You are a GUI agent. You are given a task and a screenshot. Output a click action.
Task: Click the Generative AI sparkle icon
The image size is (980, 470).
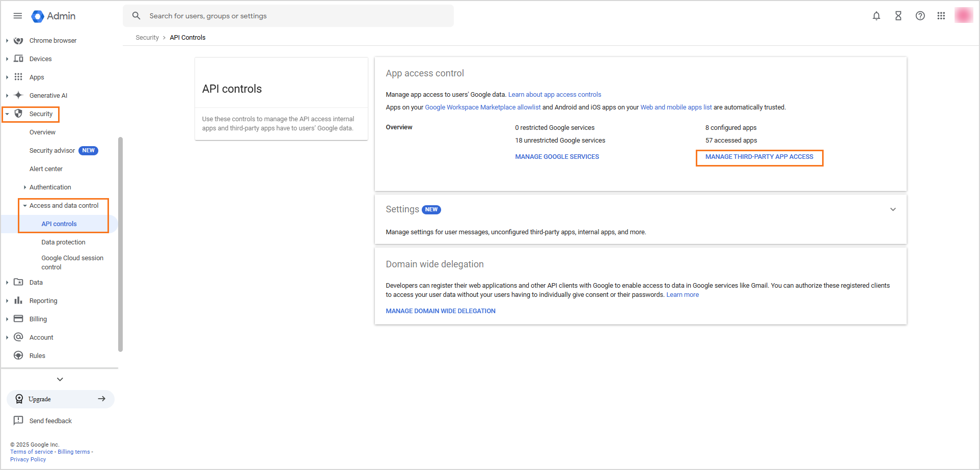coord(18,95)
